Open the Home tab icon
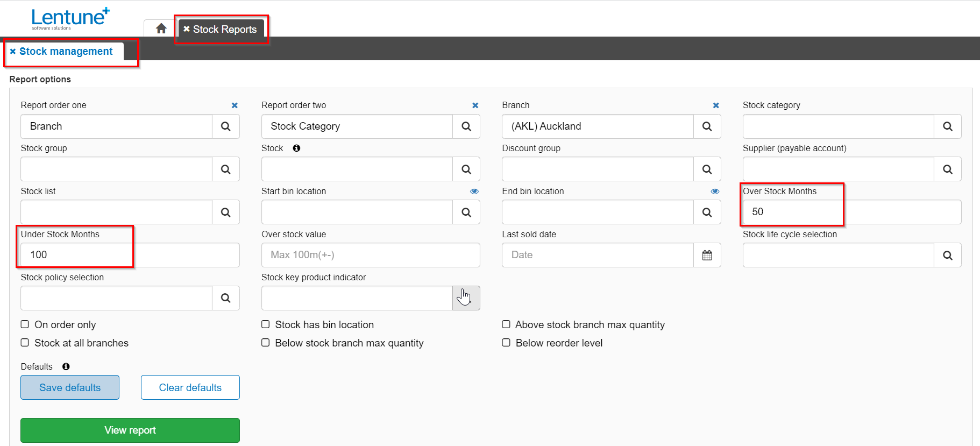Image resolution: width=980 pixels, height=446 pixels. coord(161,29)
